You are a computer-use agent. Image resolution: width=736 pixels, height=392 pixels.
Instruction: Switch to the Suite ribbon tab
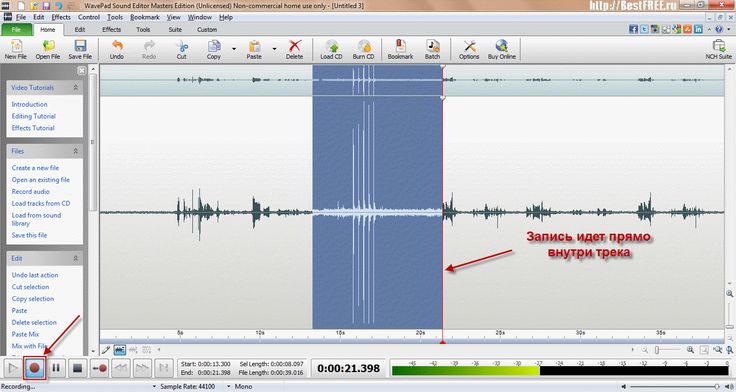click(175, 29)
